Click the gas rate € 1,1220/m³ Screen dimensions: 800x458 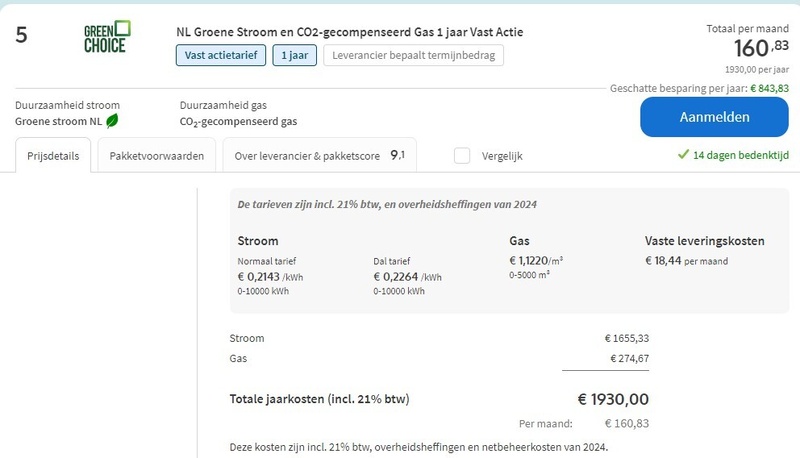pyautogui.click(x=536, y=261)
